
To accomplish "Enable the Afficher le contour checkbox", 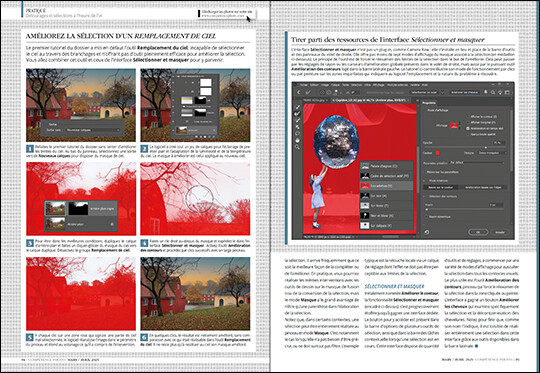I will point(468,117).
